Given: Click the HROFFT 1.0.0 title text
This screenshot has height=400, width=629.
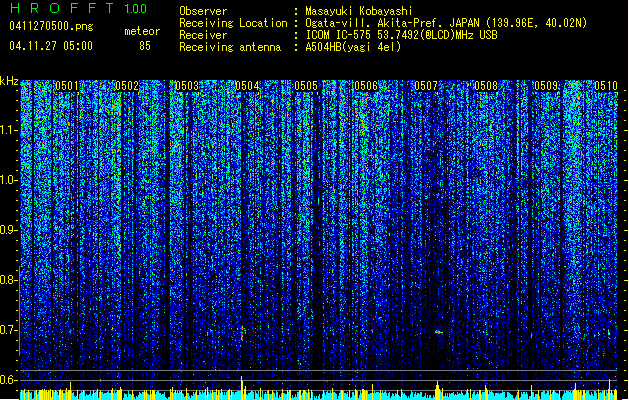Looking at the screenshot, I should click(x=79, y=8).
